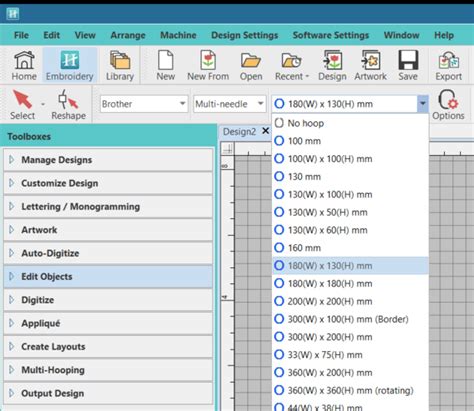
Task: Select the 160 mm hoop
Action: (x=350, y=248)
